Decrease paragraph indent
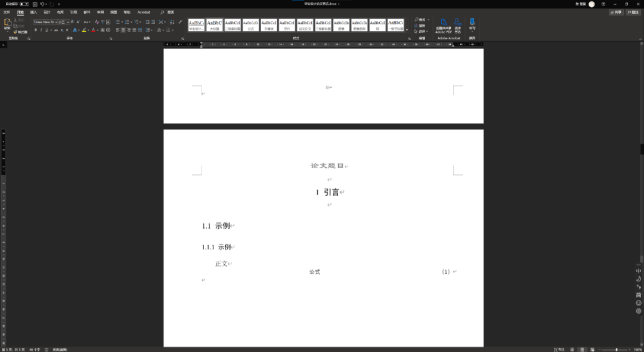 click(x=147, y=21)
